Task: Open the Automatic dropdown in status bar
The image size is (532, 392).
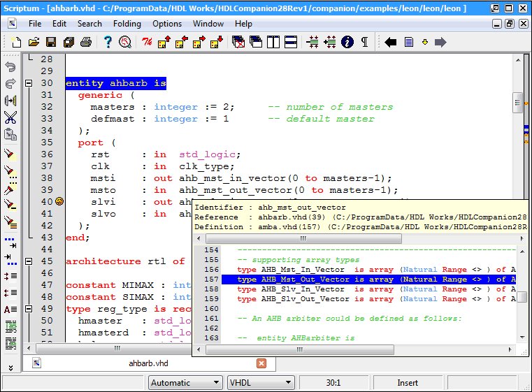Action: pos(185,382)
